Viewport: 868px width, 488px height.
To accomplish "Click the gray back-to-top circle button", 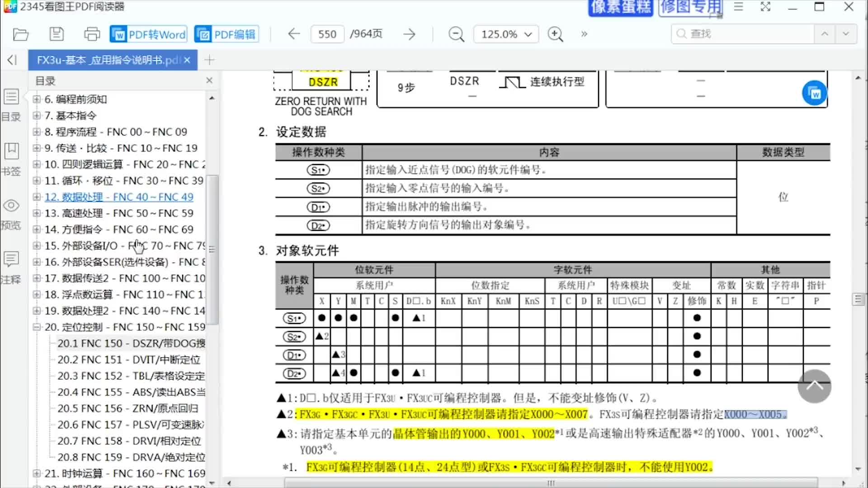I will point(815,386).
